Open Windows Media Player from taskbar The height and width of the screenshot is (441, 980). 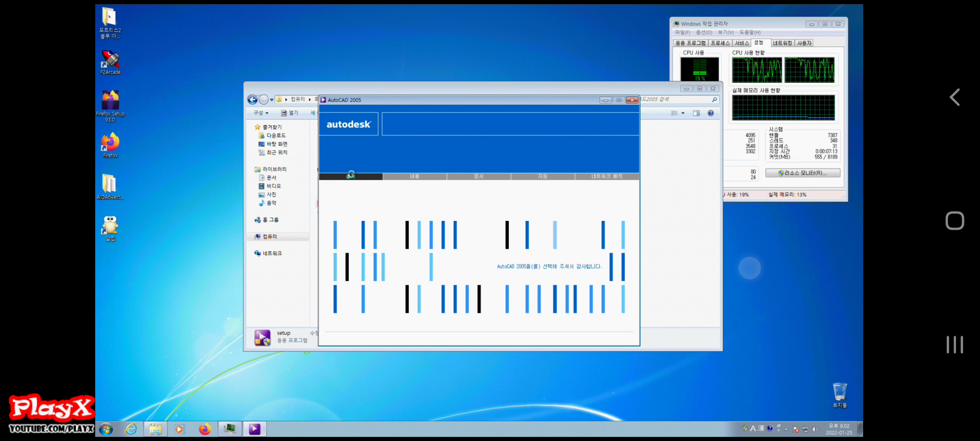click(179, 429)
